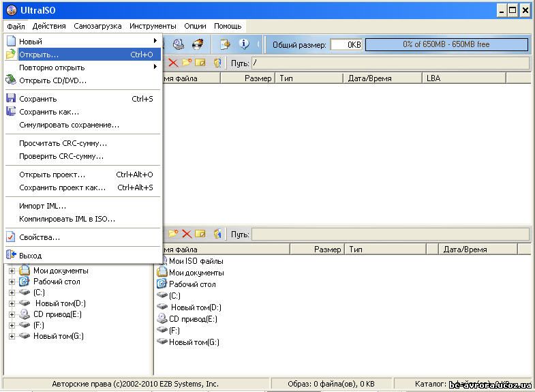This screenshot has height=392, width=535.
Task: Click the 650MB capacity progress bar
Action: [x=446, y=44]
